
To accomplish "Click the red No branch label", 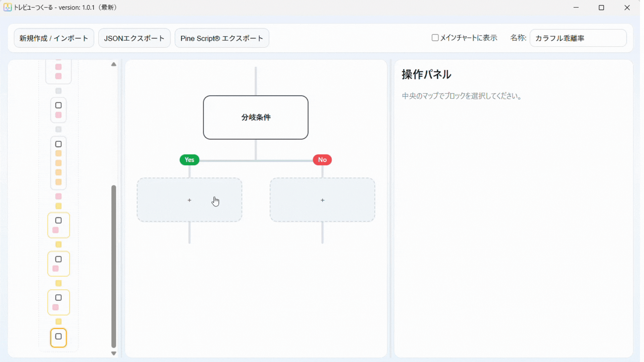I will [322, 160].
